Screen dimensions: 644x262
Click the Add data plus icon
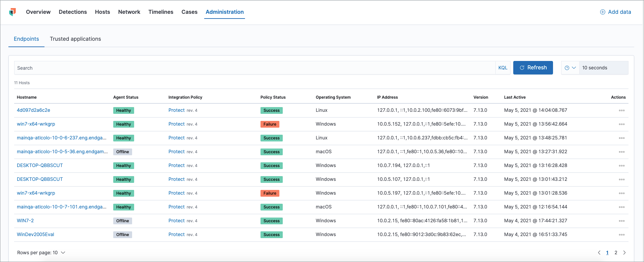603,12
